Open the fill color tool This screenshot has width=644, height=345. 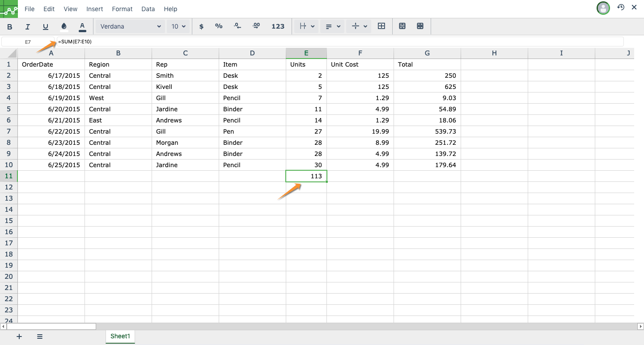pos(64,26)
